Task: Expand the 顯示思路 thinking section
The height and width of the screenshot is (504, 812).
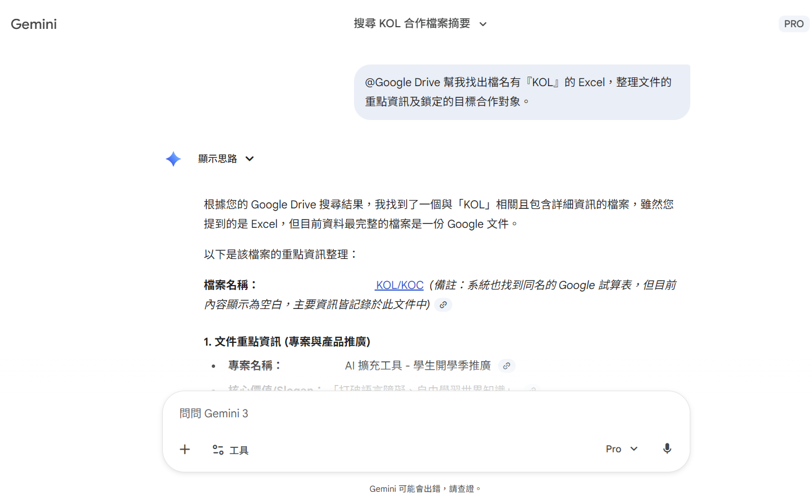Action: pyautogui.click(x=217, y=159)
